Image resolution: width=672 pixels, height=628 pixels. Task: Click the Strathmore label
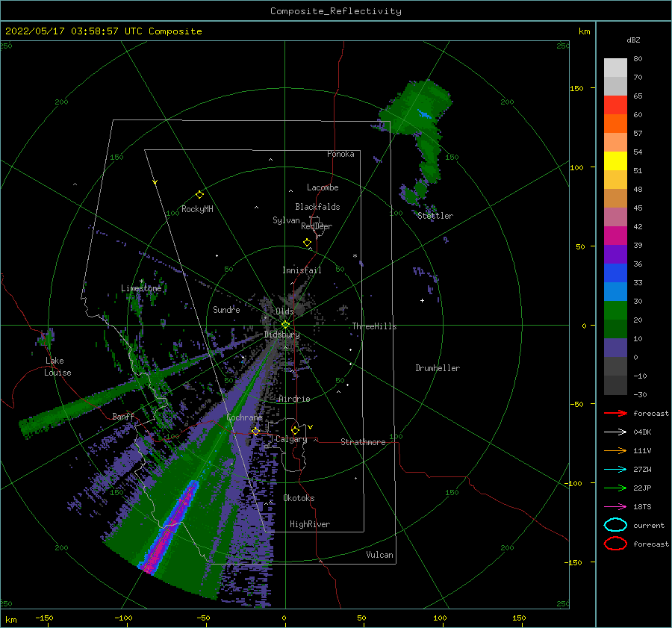[363, 442]
